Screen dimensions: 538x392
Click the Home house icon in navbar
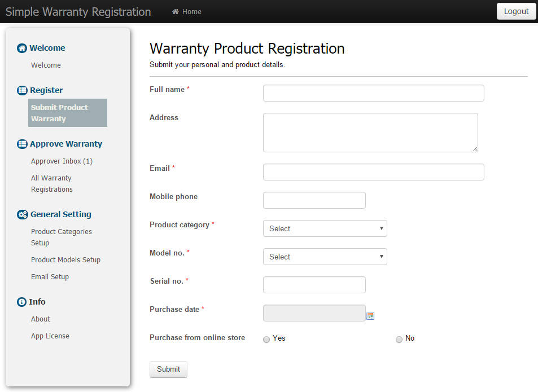click(176, 12)
